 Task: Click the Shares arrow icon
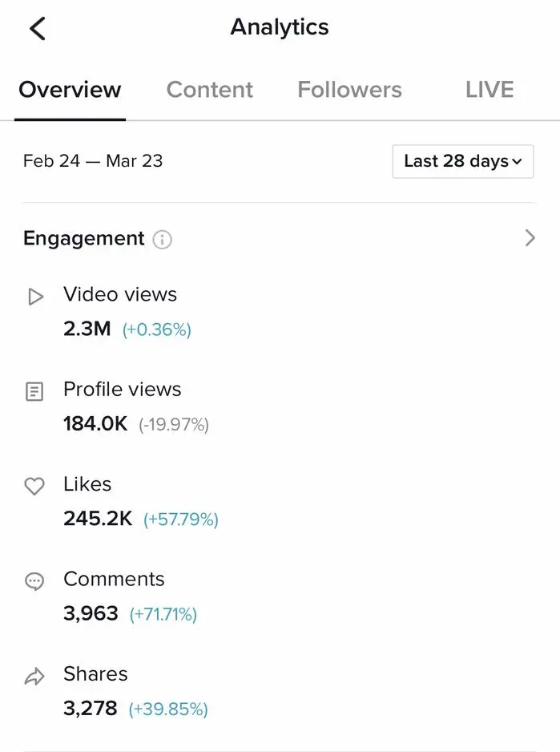tap(34, 676)
